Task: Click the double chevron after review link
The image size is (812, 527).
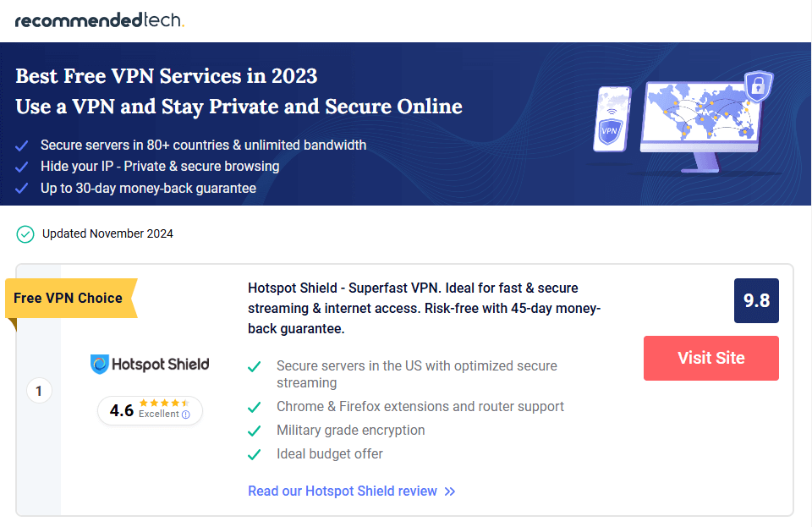Action: click(450, 491)
